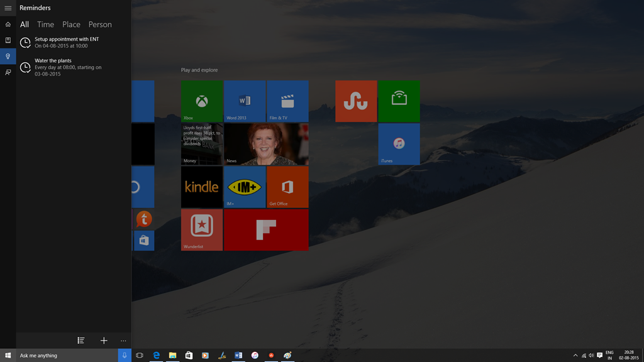Open the volume speaker tray icon
This screenshot has width=644, height=362.
coord(591,356)
